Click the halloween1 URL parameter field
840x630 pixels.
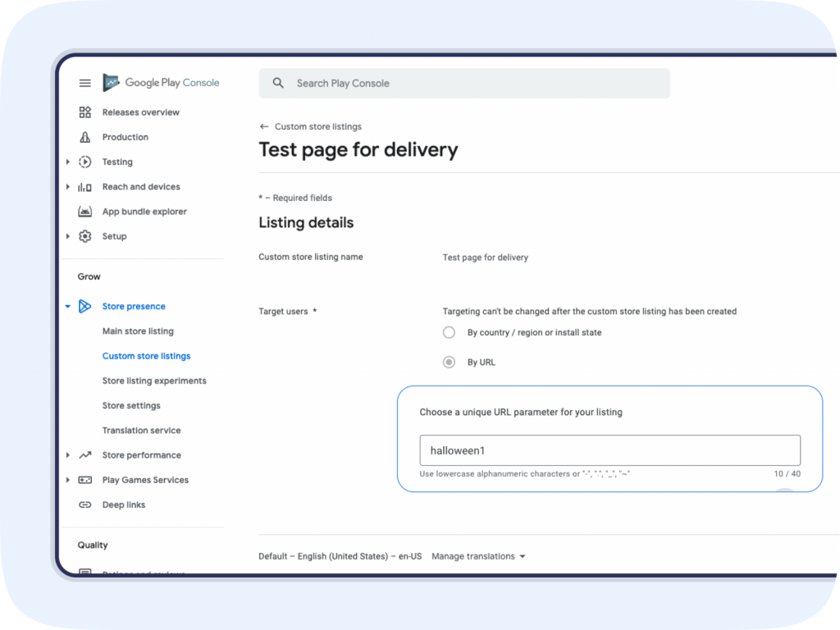(610, 450)
